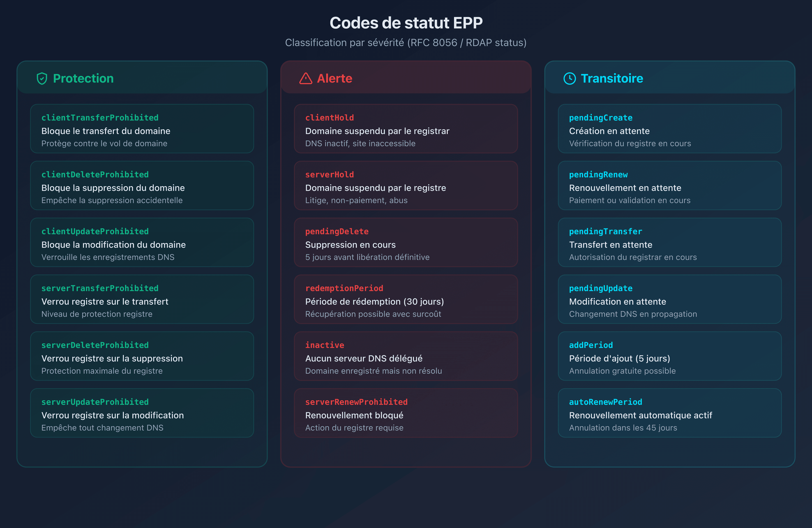Click text Aucun serveur DNS délégué
Screen dimensions: 812x528
[364, 358]
